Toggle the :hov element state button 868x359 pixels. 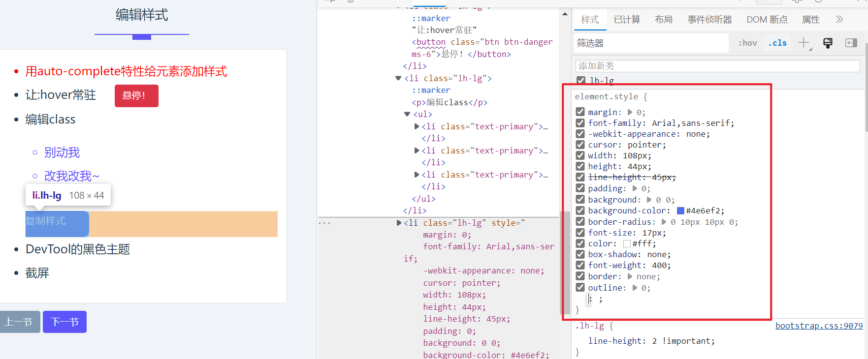[747, 43]
